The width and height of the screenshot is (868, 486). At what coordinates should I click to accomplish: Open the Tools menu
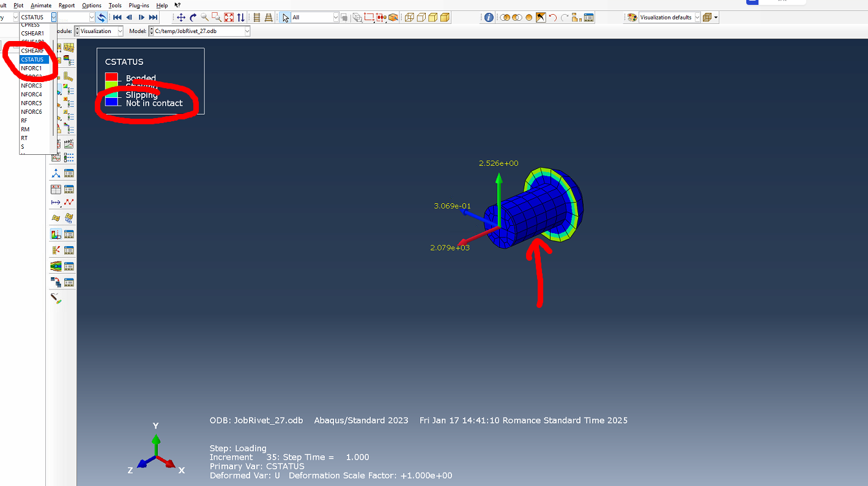[115, 5]
